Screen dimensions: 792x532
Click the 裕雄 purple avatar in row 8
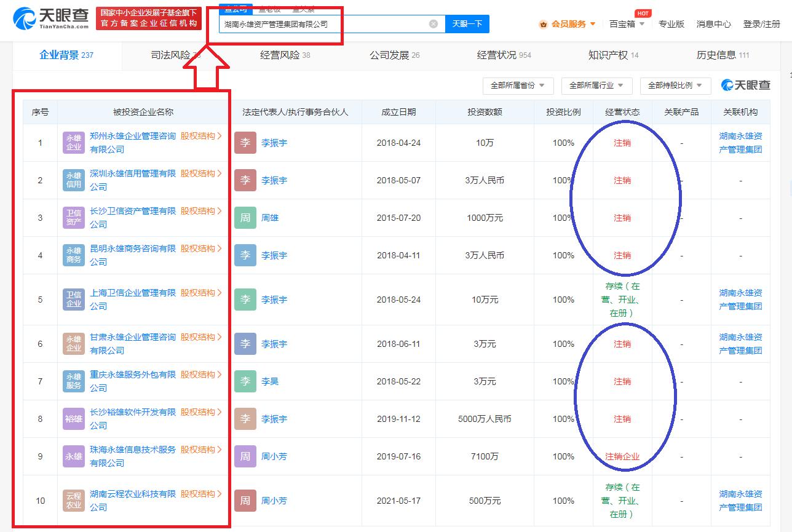(73, 419)
